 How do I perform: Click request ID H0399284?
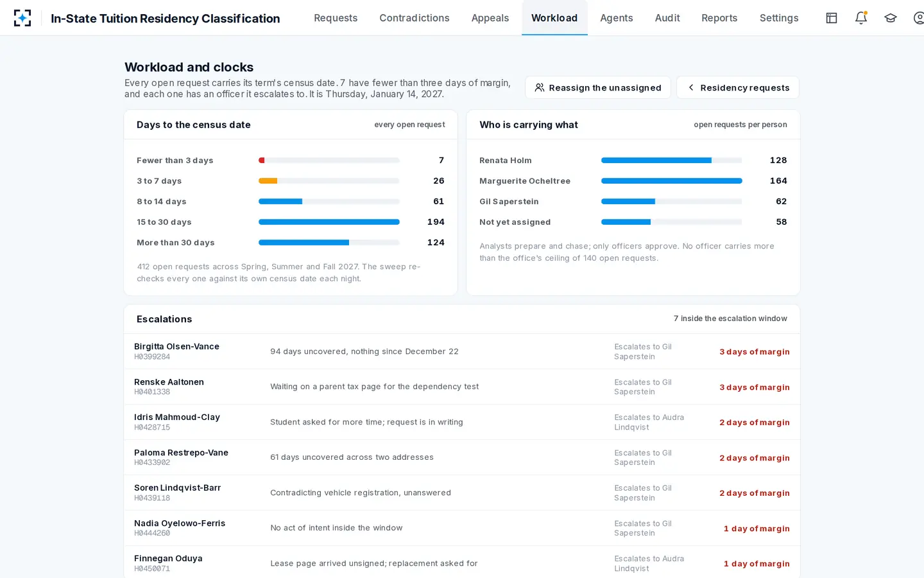(152, 357)
